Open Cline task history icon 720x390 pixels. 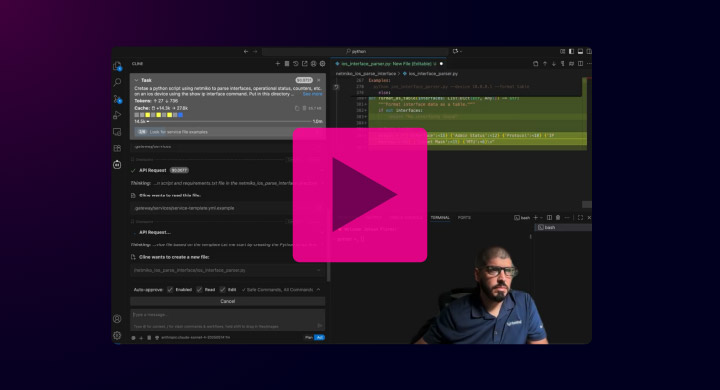(296, 64)
